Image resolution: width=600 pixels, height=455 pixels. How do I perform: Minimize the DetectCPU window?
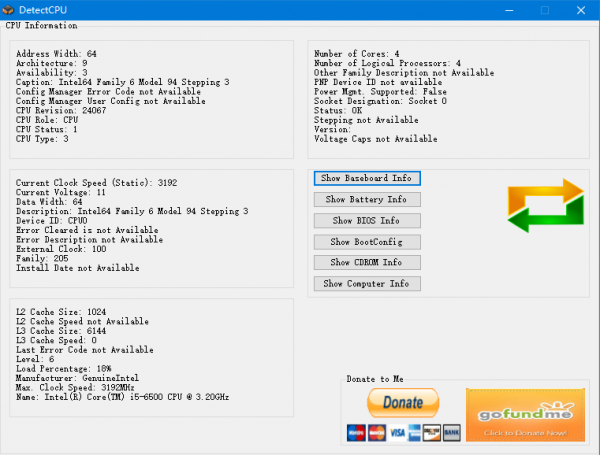pyautogui.click(x=509, y=10)
